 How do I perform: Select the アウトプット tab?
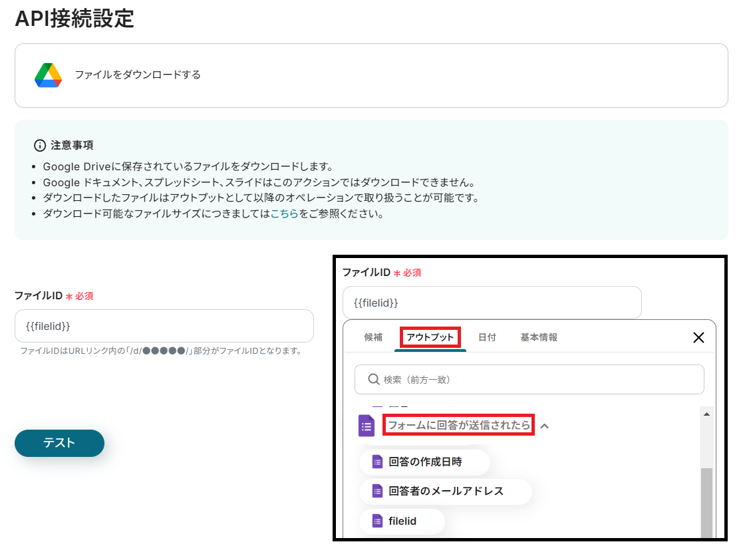click(x=430, y=337)
